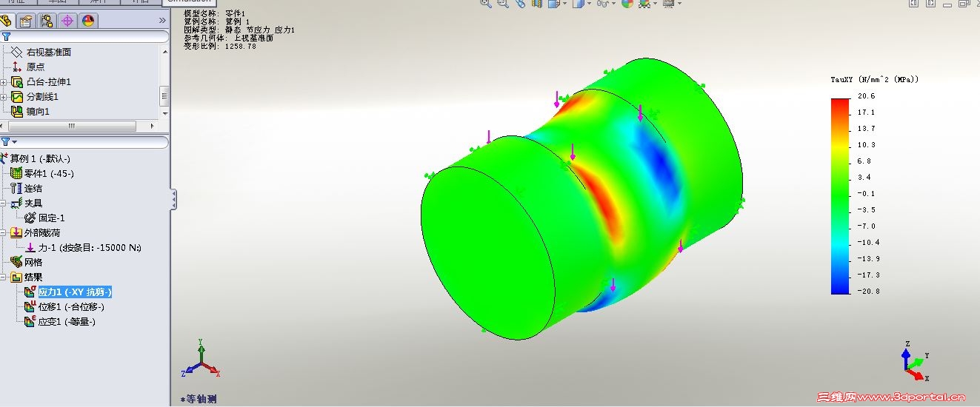Image resolution: width=980 pixels, height=407 pixels.
Task: Select the 网格 mesh item
Action: pyautogui.click(x=33, y=262)
